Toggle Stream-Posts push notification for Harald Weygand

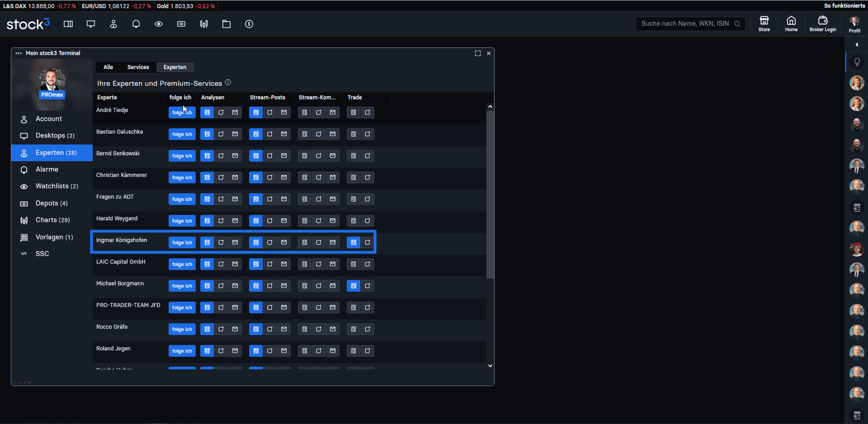pos(270,221)
